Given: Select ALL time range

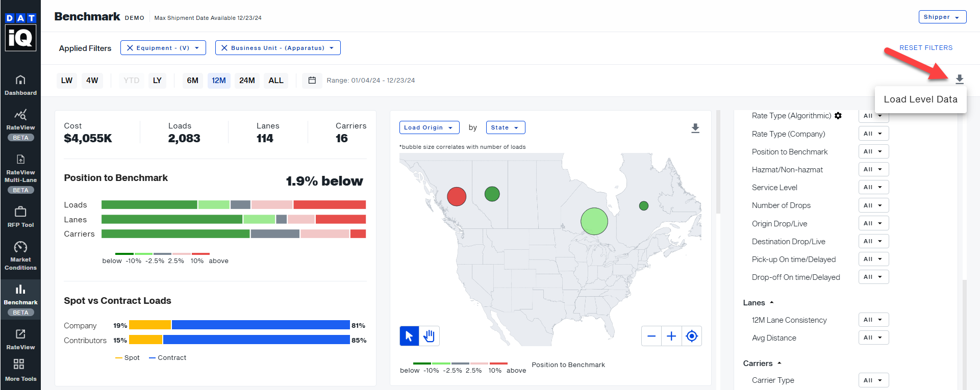Looking at the screenshot, I should 276,80.
